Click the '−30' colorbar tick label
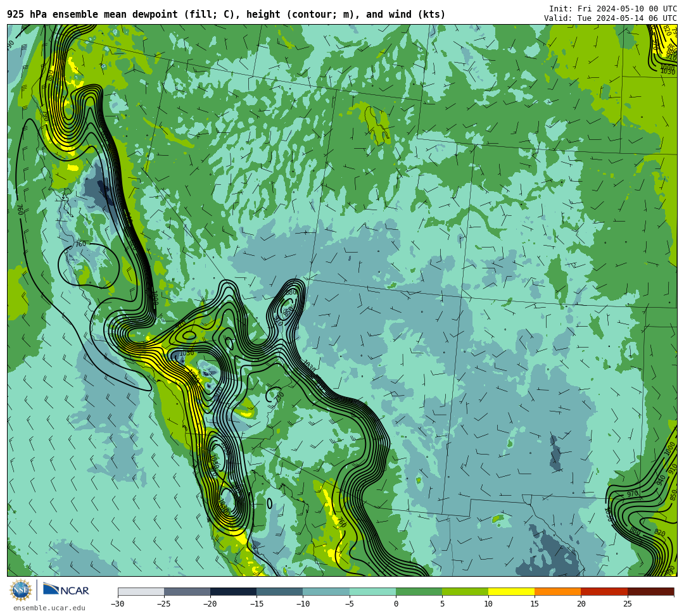 118,604
